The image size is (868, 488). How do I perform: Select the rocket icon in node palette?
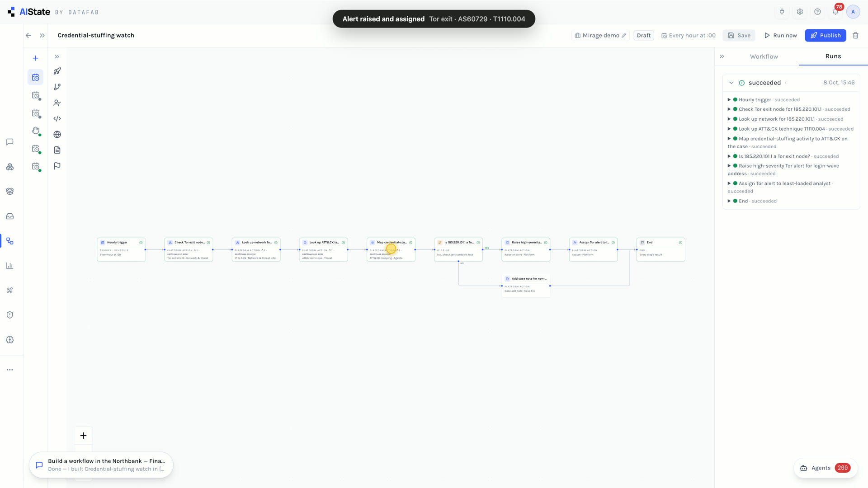click(57, 71)
